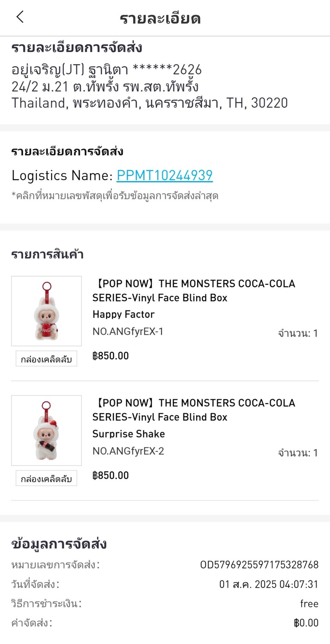The height and width of the screenshot is (644, 330).
Task: Tap the tracking hint note below Logistics Name
Action: pos(115,196)
